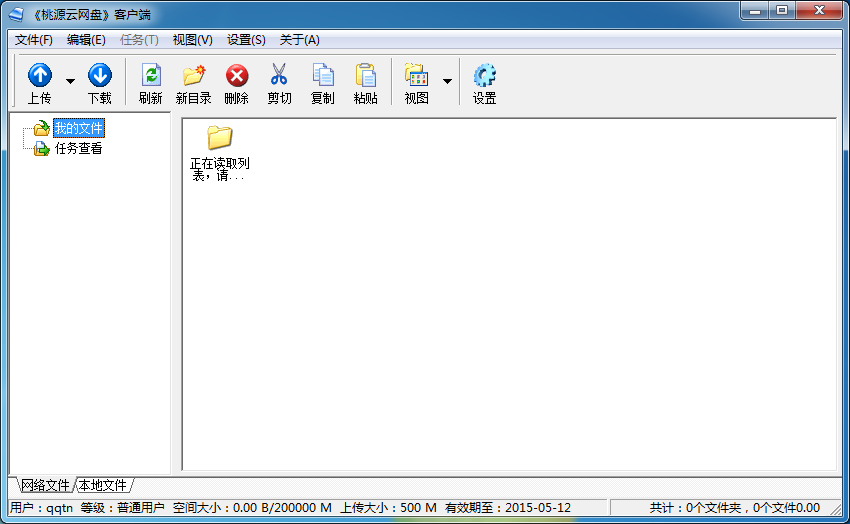The width and height of the screenshot is (850, 524).
Task: Open the 文件(F) menu
Action: [x=34, y=40]
